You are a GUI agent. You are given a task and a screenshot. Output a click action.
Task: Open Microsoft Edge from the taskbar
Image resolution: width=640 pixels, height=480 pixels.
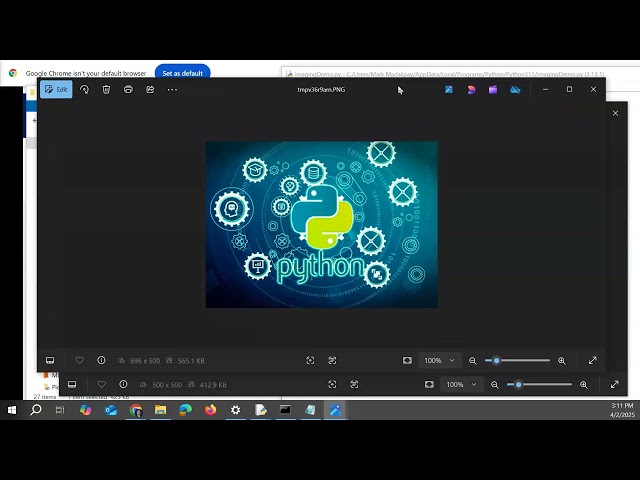coord(185,410)
